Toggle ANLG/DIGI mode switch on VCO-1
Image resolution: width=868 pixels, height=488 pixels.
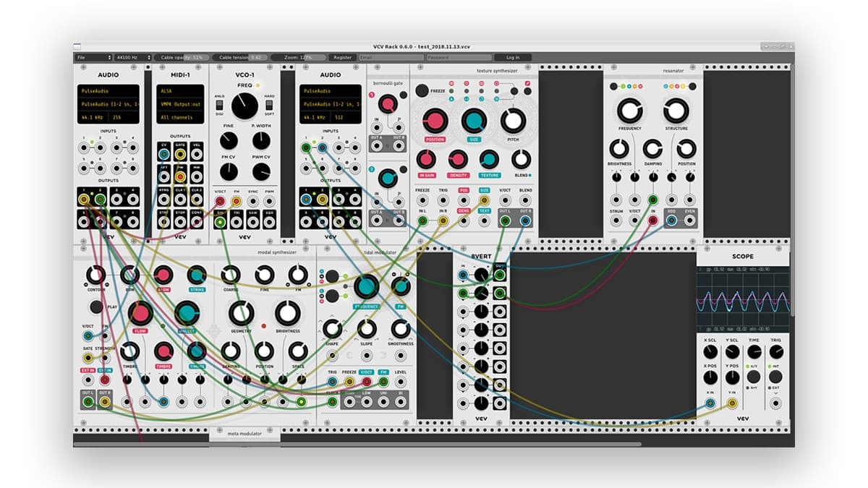(219, 105)
